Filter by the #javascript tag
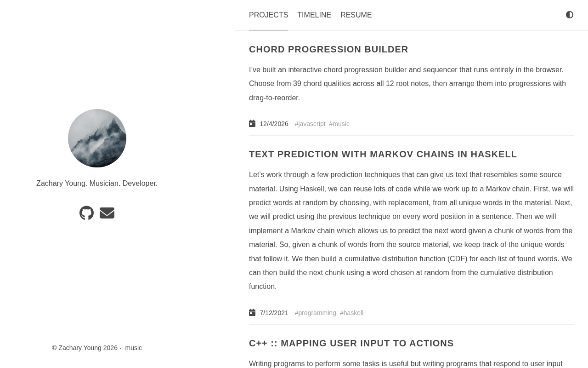This screenshot has width=588, height=368. pyautogui.click(x=310, y=124)
